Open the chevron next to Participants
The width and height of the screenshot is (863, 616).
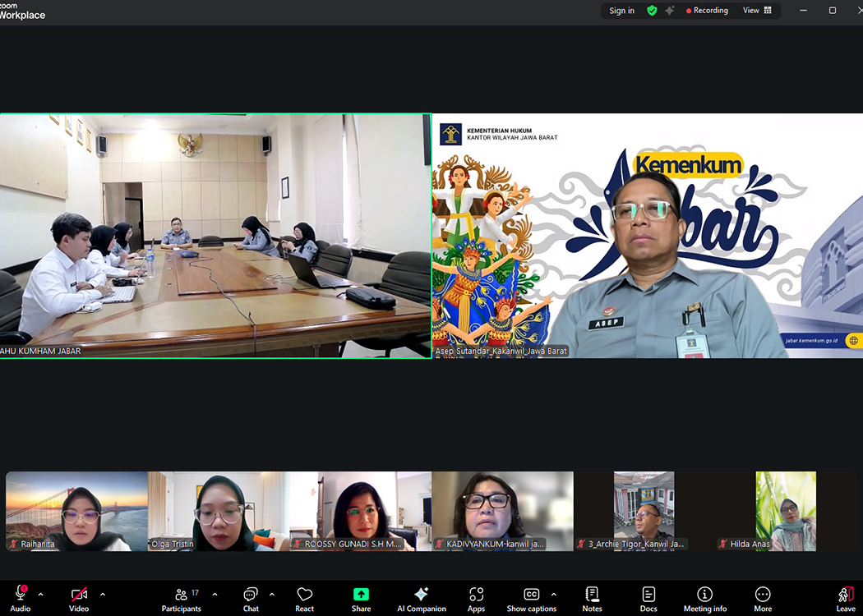(215, 594)
